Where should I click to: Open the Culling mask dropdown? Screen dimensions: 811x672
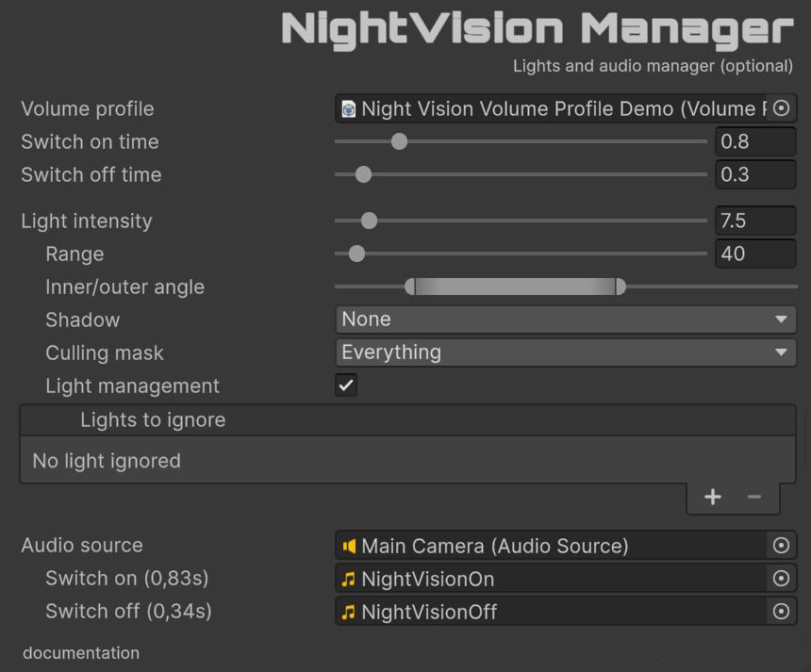pyautogui.click(x=565, y=352)
